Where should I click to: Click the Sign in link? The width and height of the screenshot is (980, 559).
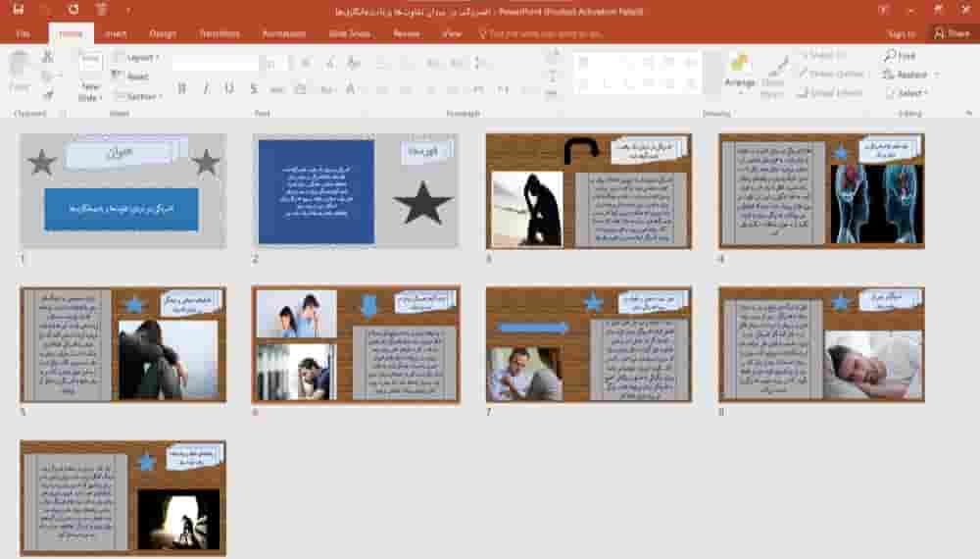[x=901, y=33]
